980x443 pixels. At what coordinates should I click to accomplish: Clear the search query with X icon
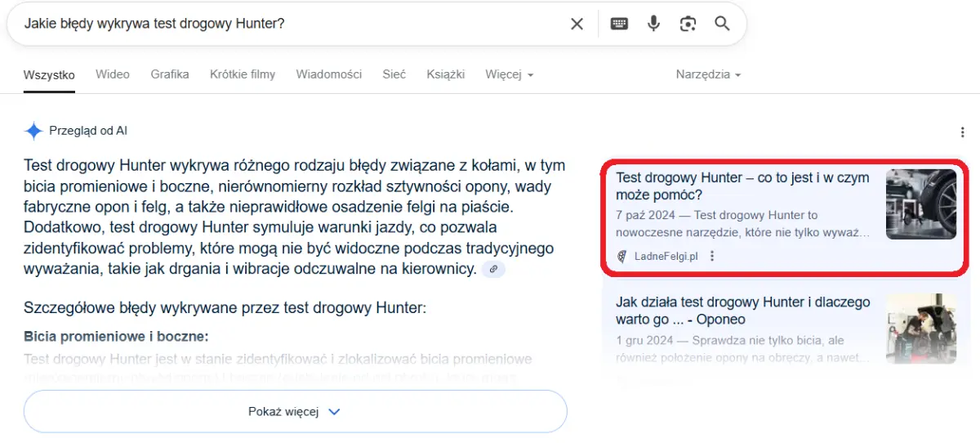click(577, 24)
